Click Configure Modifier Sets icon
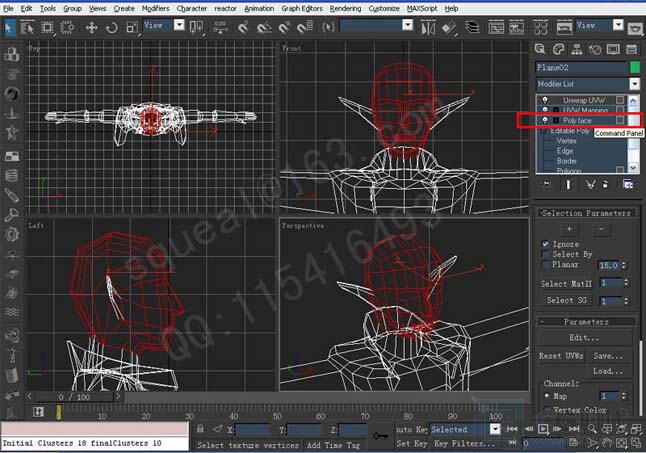Image resolution: width=646 pixels, height=453 pixels. (628, 184)
